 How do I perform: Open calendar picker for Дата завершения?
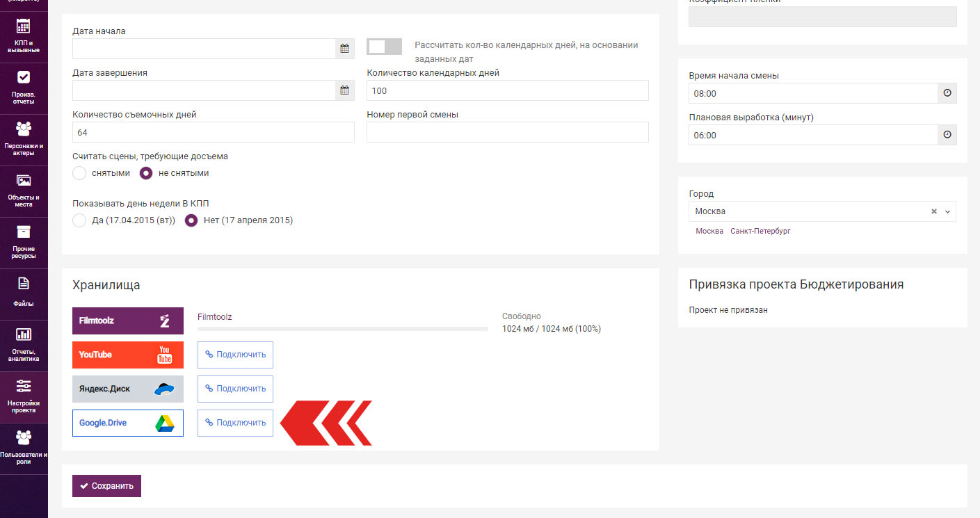(344, 90)
